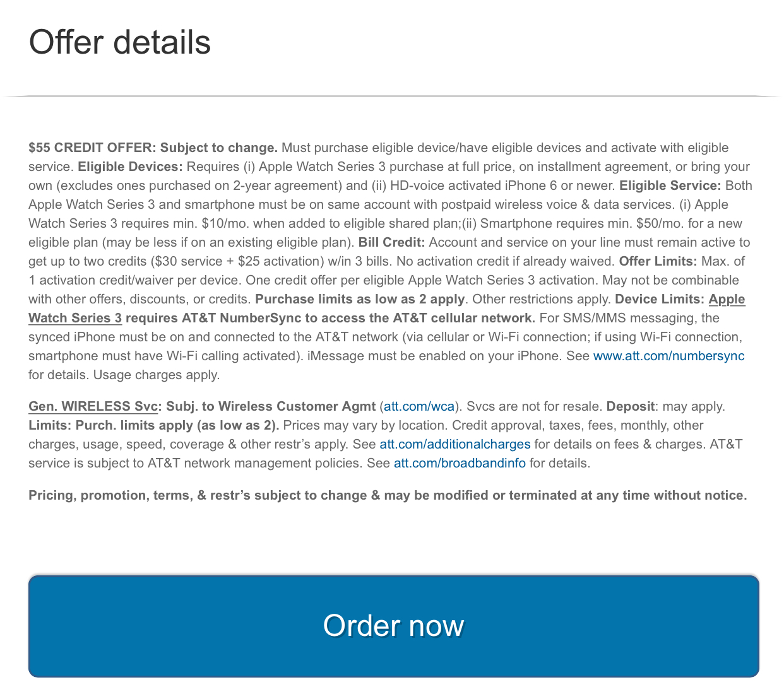Open the att.com/broadbandinfo link

tap(460, 463)
